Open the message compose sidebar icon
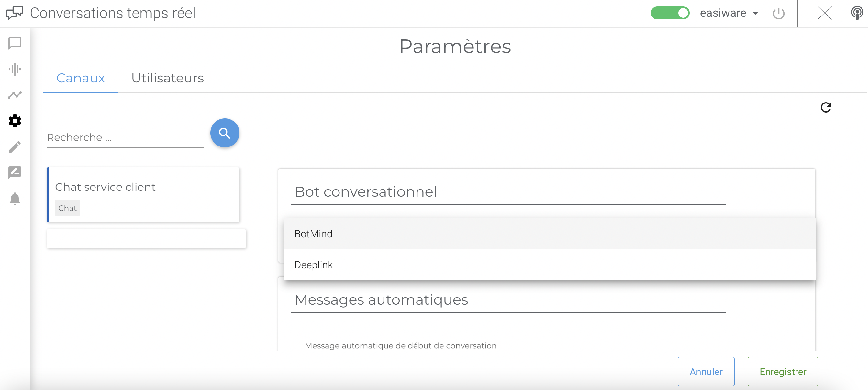The width and height of the screenshot is (868, 390). tap(15, 172)
